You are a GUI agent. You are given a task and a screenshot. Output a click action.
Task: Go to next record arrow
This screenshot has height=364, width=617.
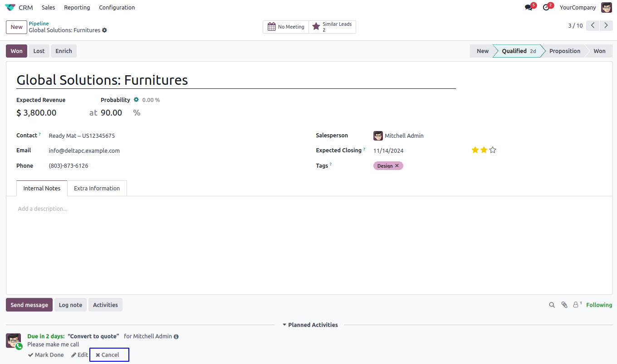click(606, 26)
